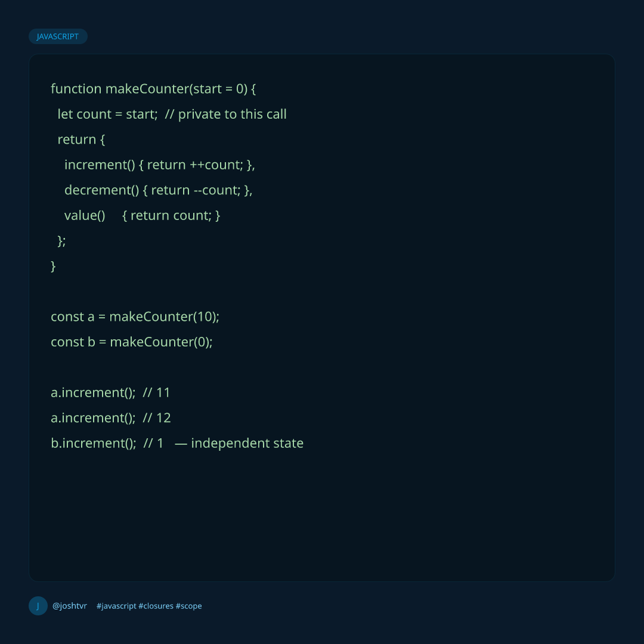Click the 'private to this call' comment
This screenshot has width=644, height=644.
coord(226,114)
